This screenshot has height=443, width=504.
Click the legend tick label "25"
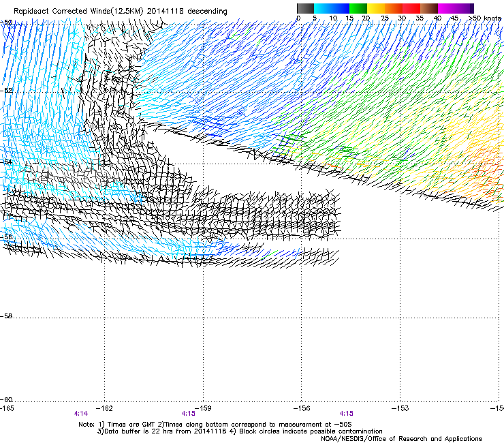pyautogui.click(x=385, y=18)
